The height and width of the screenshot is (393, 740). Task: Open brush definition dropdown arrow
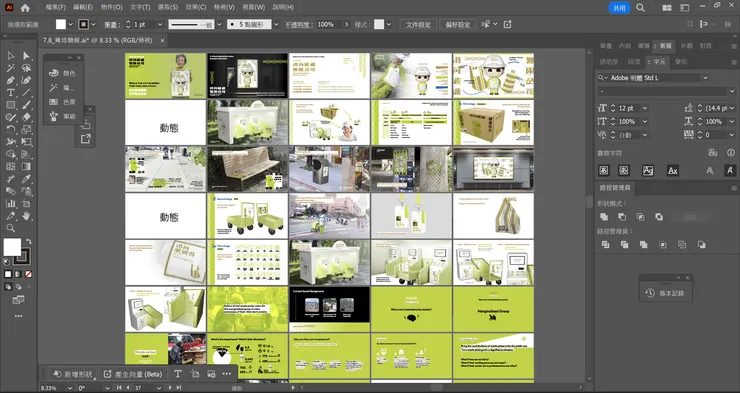click(x=275, y=25)
